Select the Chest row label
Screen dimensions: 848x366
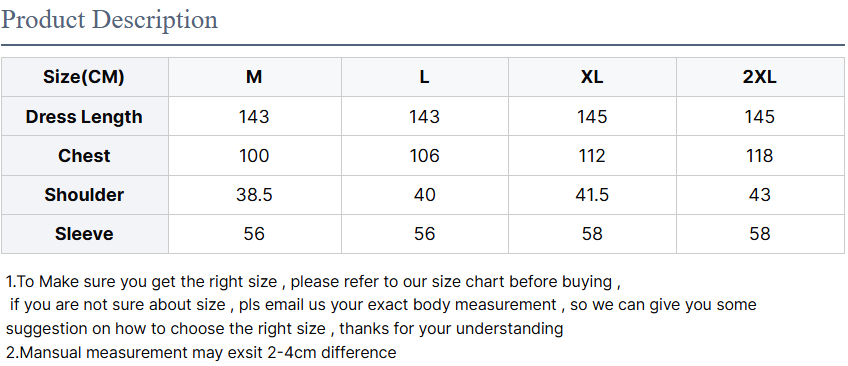tap(84, 156)
